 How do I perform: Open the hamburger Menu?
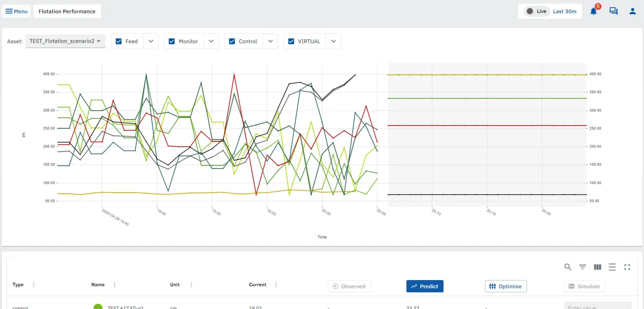click(x=17, y=11)
